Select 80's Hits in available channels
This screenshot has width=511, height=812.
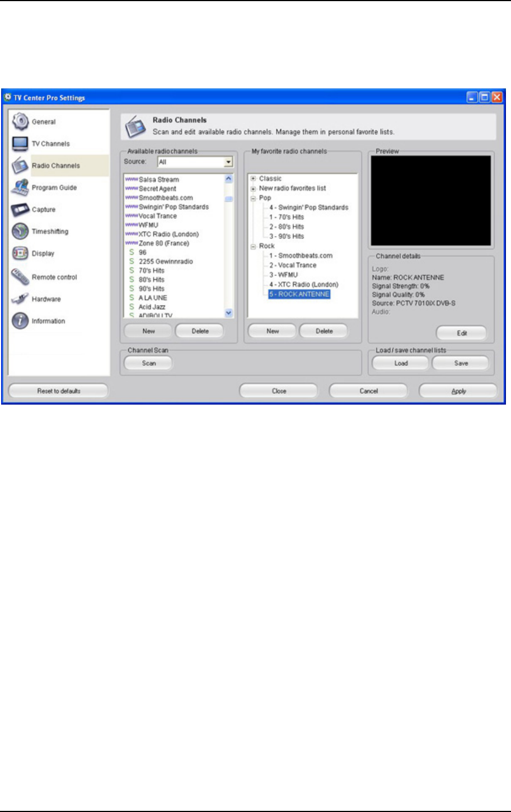[x=152, y=280]
